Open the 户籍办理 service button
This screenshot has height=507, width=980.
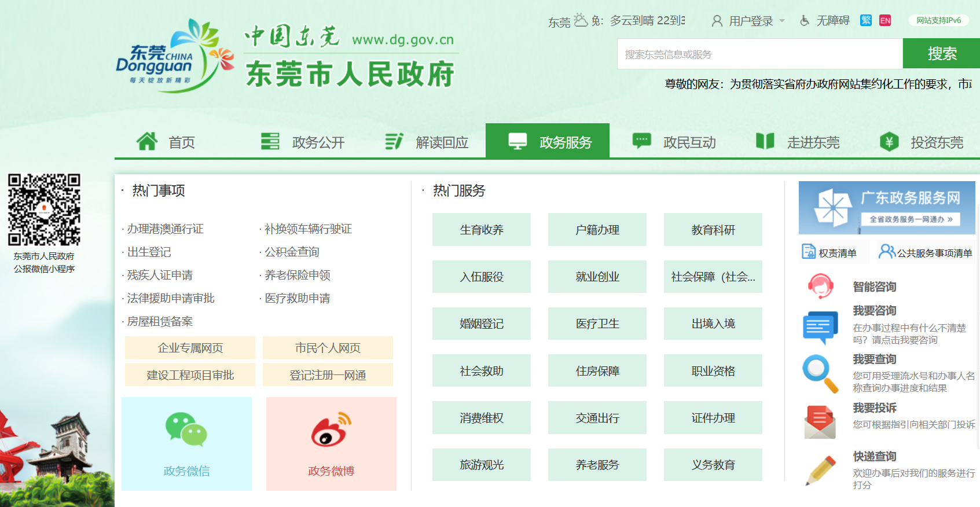pyautogui.click(x=597, y=230)
